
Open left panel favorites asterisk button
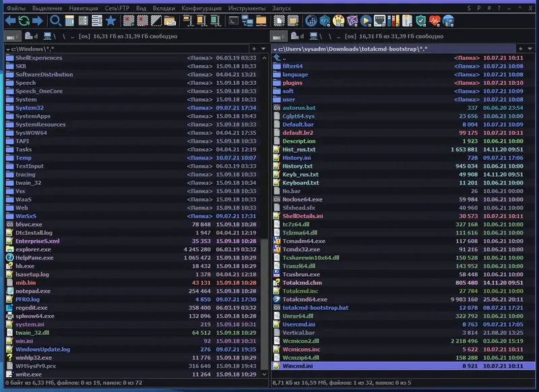click(254, 48)
